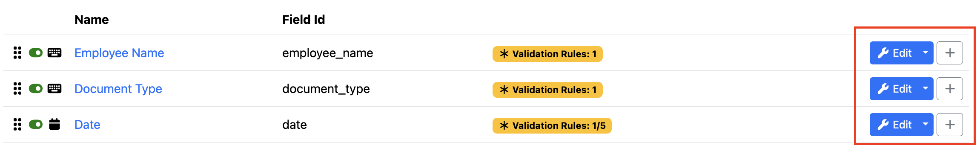Grab the drag handle for Employee Name row
This screenshot has height=163, width=980.
(x=17, y=53)
